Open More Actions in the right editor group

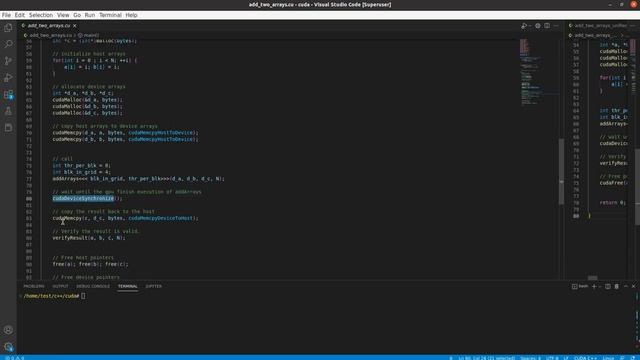tap(632, 26)
